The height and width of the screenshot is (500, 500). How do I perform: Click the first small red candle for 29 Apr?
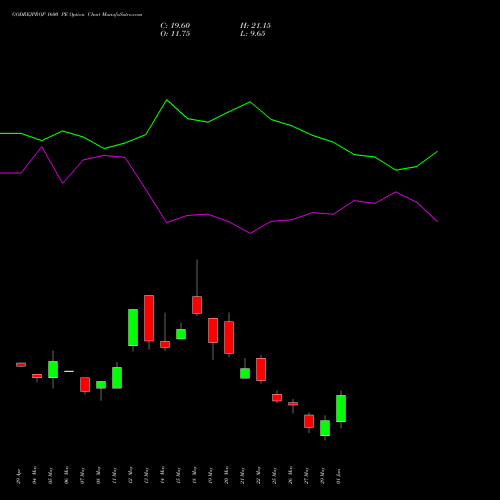[x=21, y=365]
